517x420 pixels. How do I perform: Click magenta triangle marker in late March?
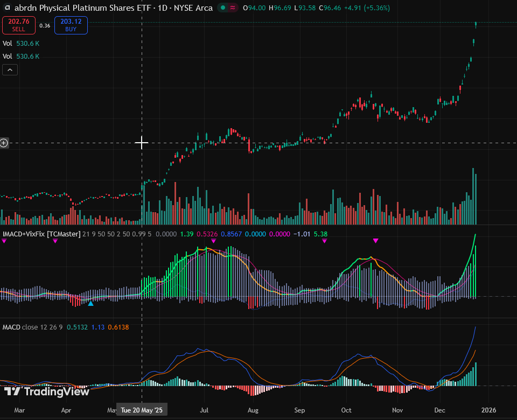[55, 241]
